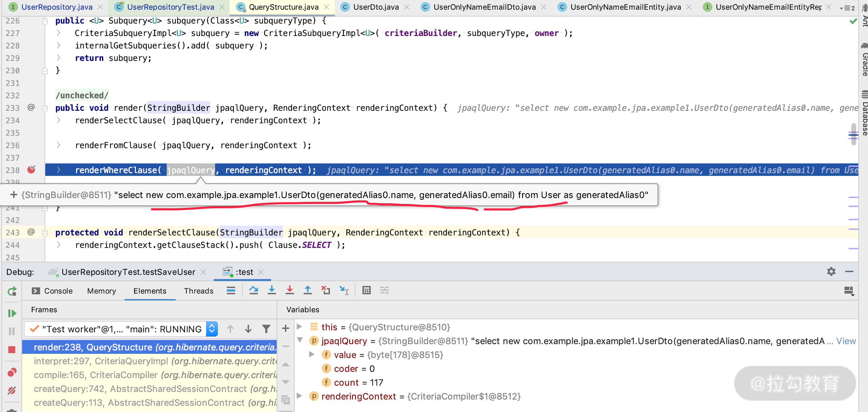The height and width of the screenshot is (412, 868).
Task: Click the red Force Step Into icon
Action: click(289, 290)
